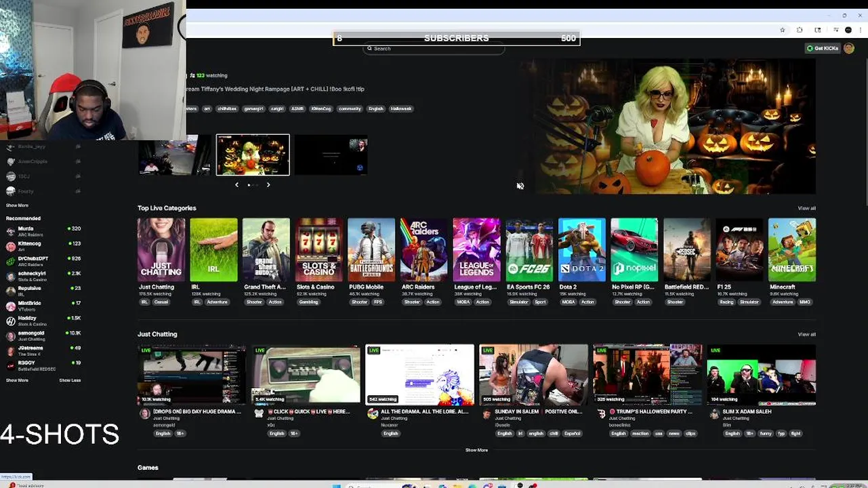This screenshot has height=488, width=868.
Task: Open Haddzy recommended channel
Action: (43, 320)
